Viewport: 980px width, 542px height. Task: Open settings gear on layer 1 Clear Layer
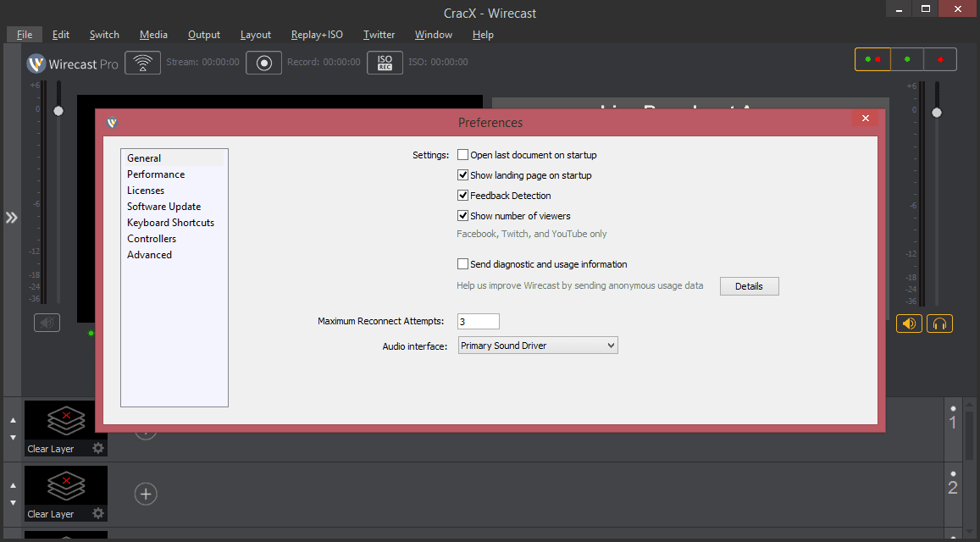click(x=98, y=448)
